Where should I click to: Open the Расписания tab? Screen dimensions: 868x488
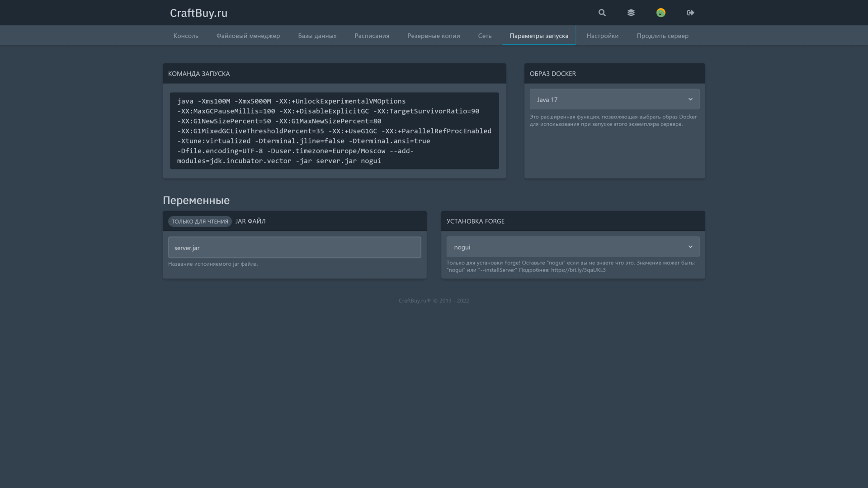[372, 36]
